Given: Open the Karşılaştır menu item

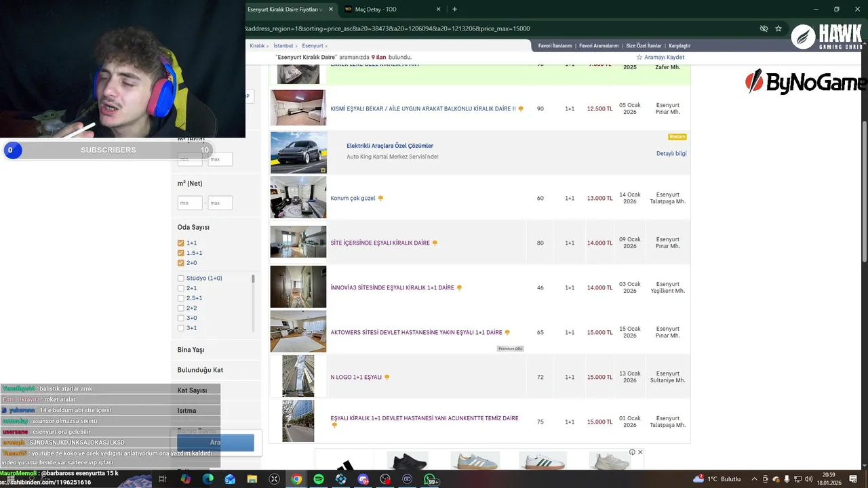Looking at the screenshot, I should pos(679,46).
